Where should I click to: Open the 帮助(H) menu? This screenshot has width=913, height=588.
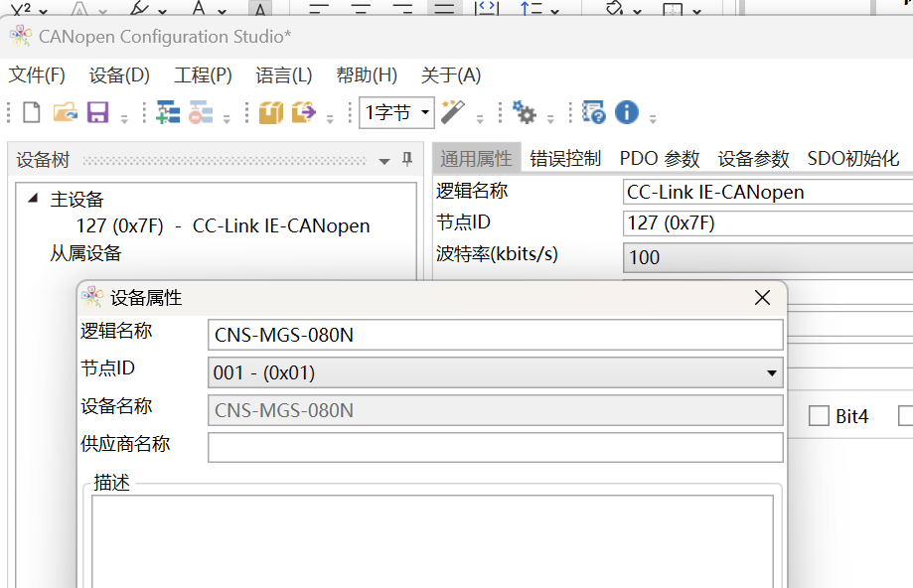click(x=367, y=75)
